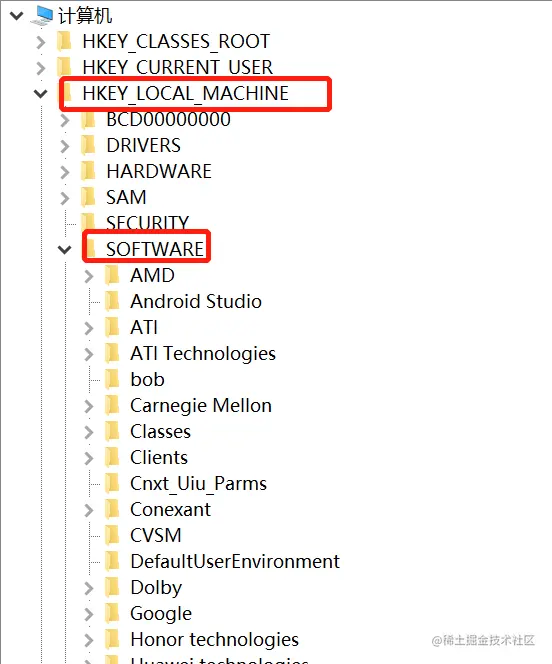
Task: Select the Conexant key name
Action: pyautogui.click(x=171, y=509)
